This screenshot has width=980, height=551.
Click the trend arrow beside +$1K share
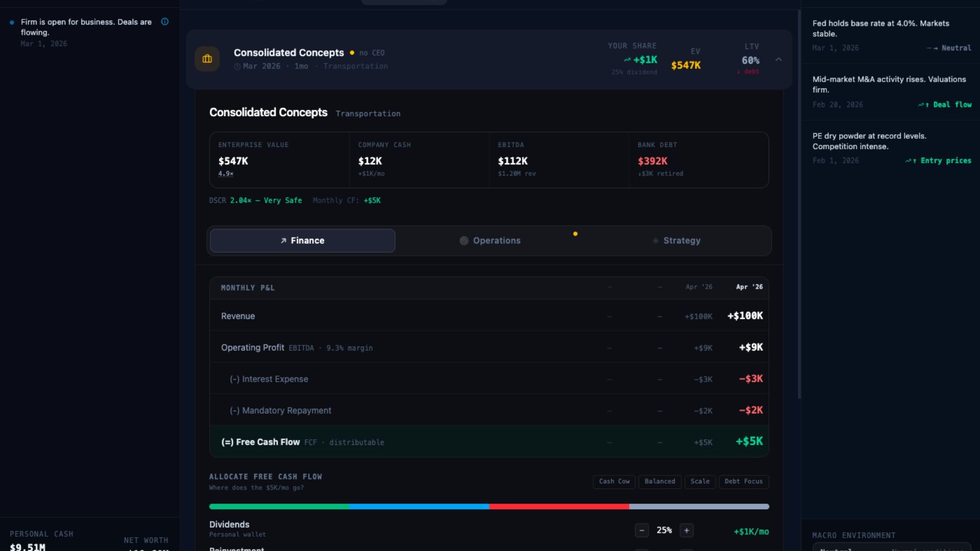click(627, 60)
